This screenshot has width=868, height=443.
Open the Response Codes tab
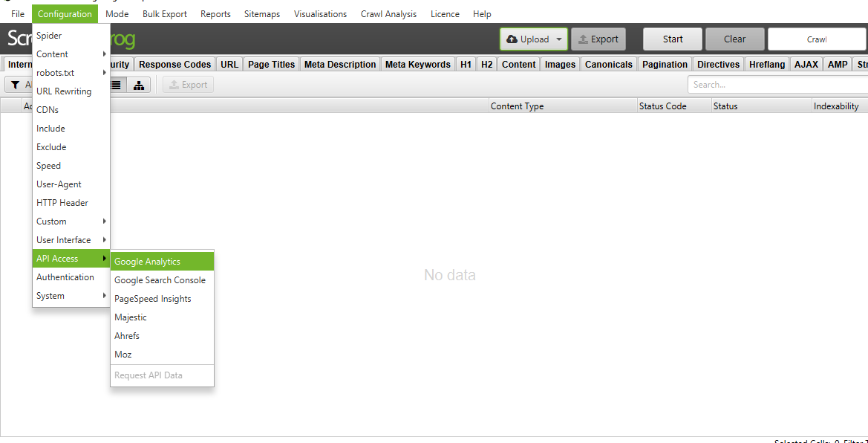click(x=174, y=65)
